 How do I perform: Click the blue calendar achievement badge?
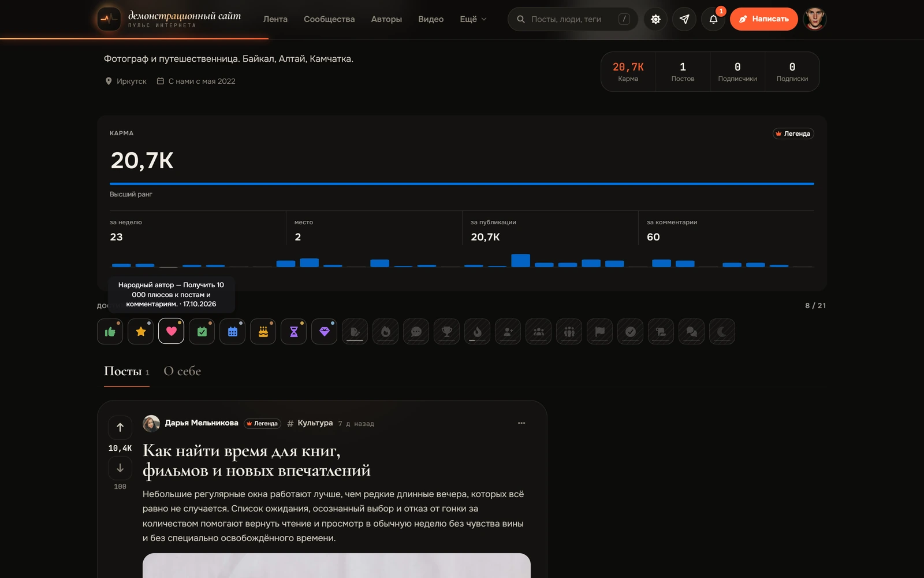[x=232, y=332]
